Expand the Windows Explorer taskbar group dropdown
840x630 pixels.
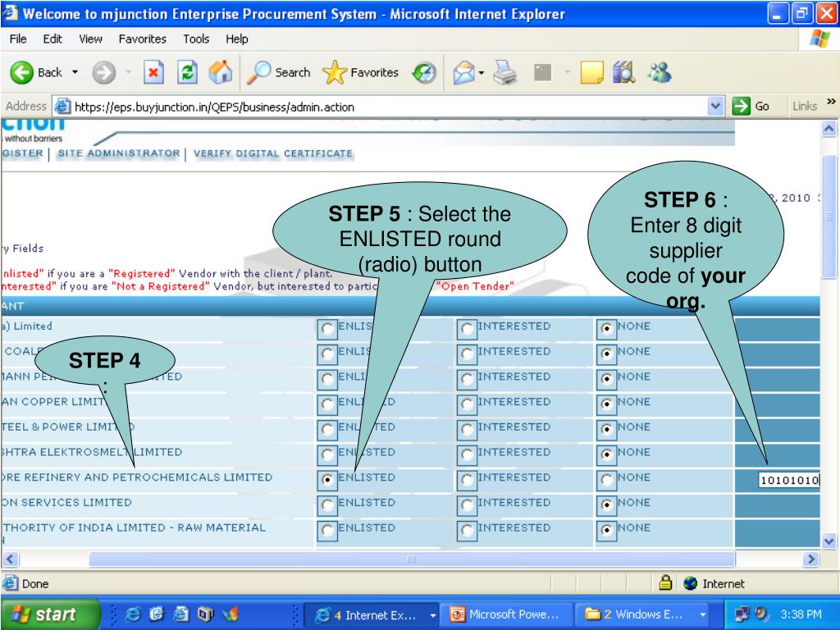[x=702, y=615]
